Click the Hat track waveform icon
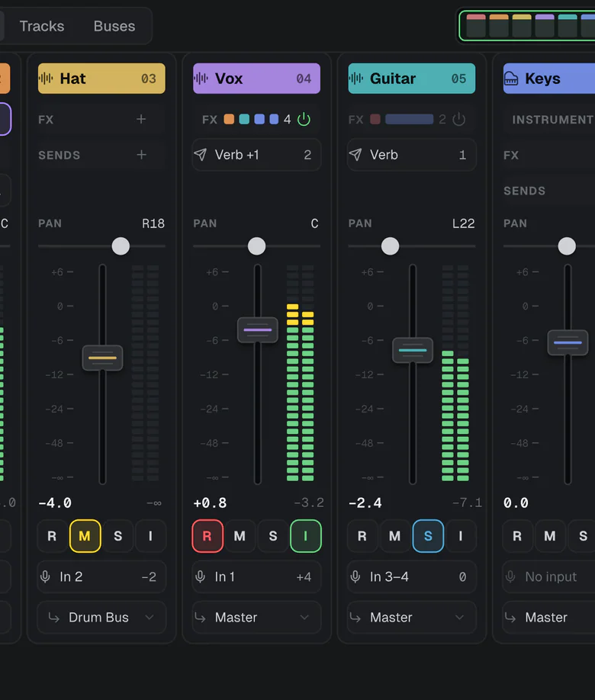 46,79
